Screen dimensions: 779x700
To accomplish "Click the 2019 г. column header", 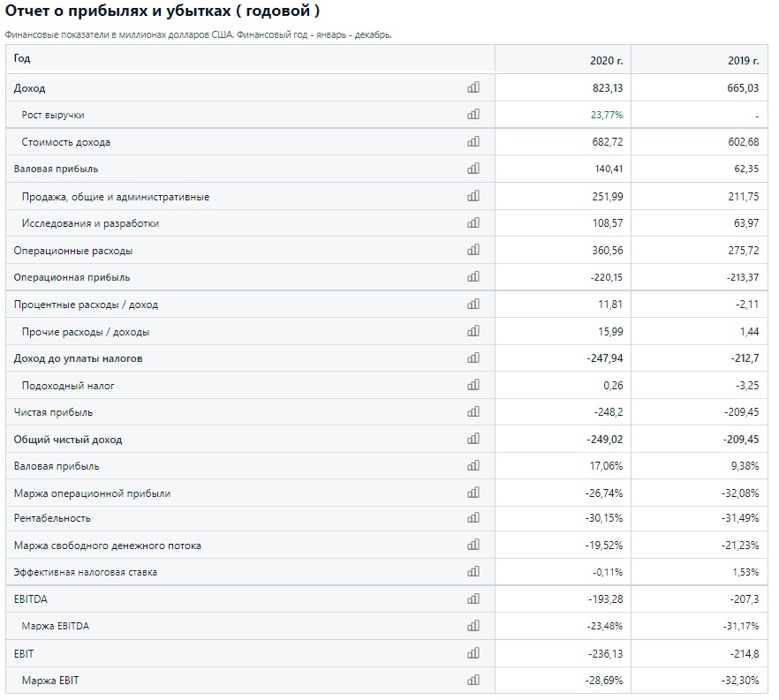I will click(x=744, y=61).
